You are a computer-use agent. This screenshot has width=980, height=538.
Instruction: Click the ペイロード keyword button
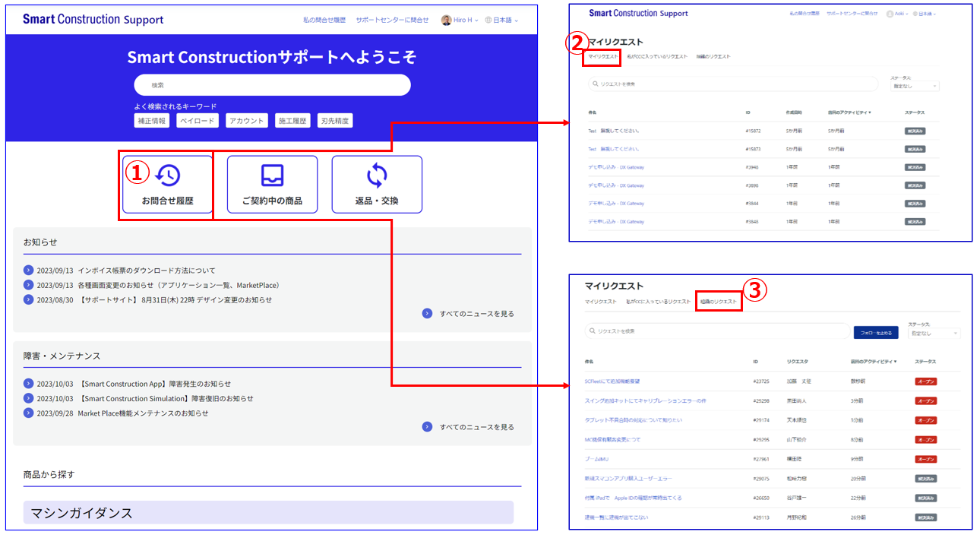[198, 121]
